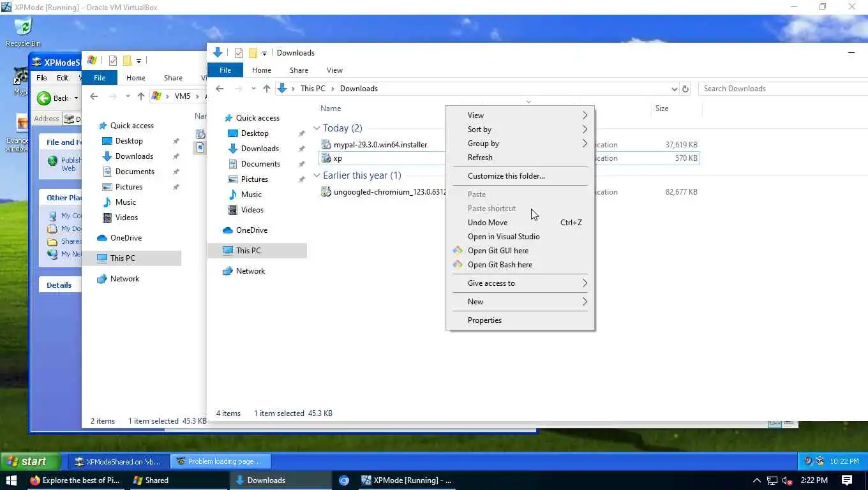
Task: Click the Refresh button beside Downloads address bar
Action: (x=685, y=89)
